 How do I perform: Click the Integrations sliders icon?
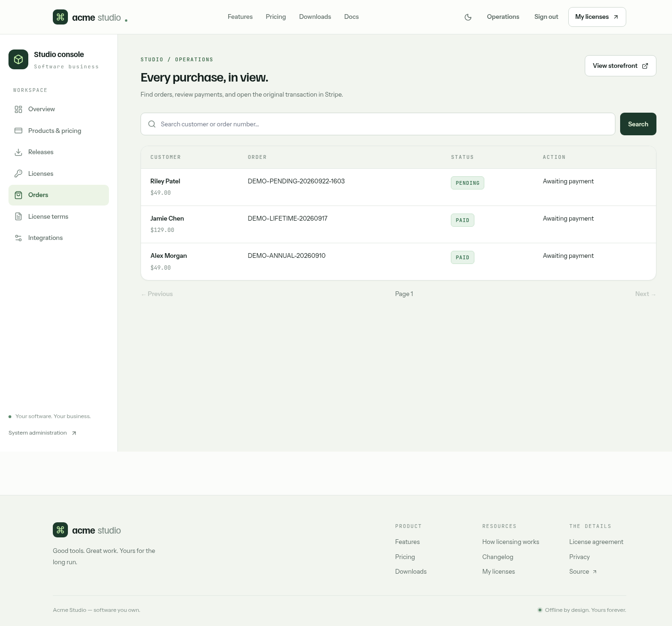click(18, 238)
